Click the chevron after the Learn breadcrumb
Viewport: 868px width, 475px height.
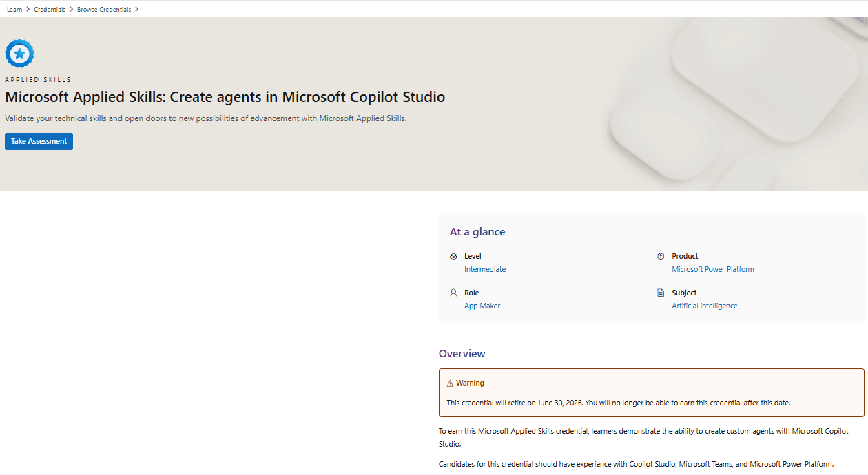(x=28, y=10)
